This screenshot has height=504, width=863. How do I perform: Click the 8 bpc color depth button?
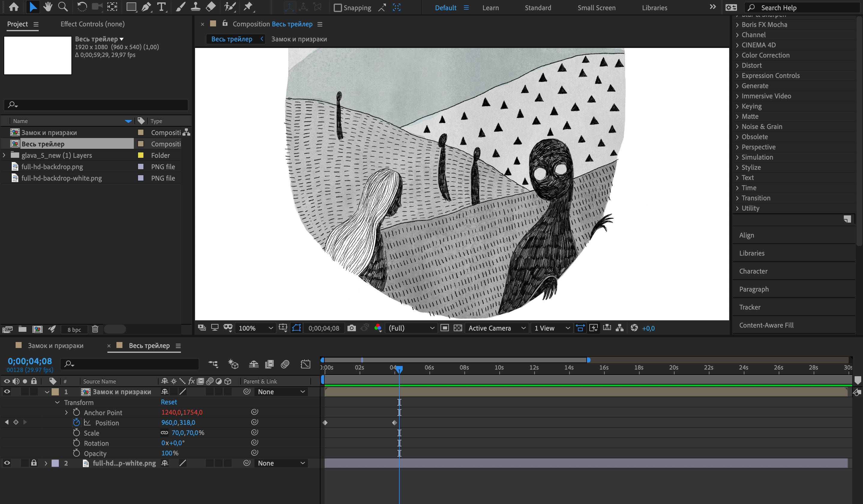tap(74, 329)
